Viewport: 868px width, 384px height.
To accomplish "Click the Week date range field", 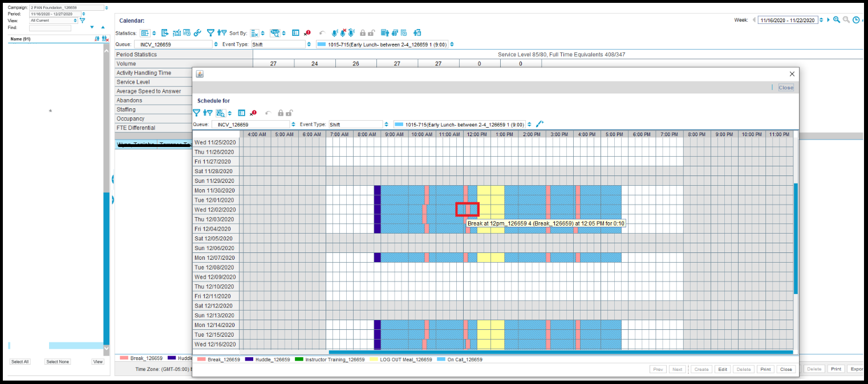I will tap(788, 20).
